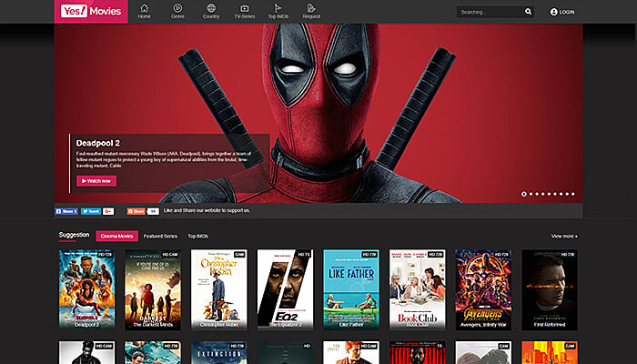
Task: Open the Genre menu
Action: coord(177,11)
